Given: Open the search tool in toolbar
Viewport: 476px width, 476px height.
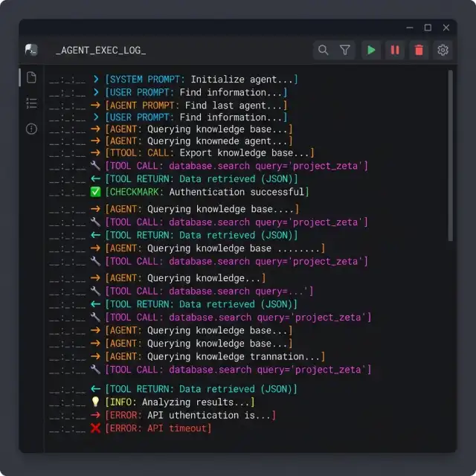Looking at the screenshot, I should [323, 50].
